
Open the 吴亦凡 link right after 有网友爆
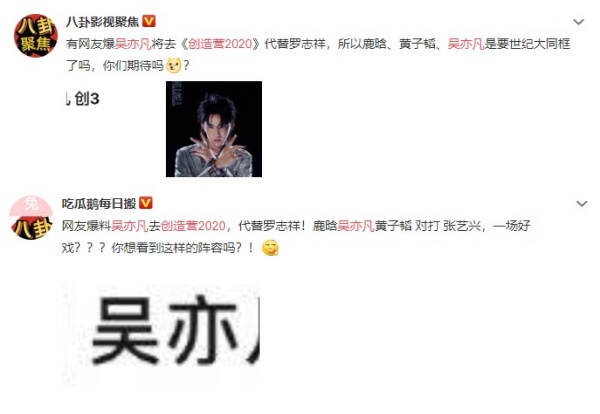click(133, 44)
